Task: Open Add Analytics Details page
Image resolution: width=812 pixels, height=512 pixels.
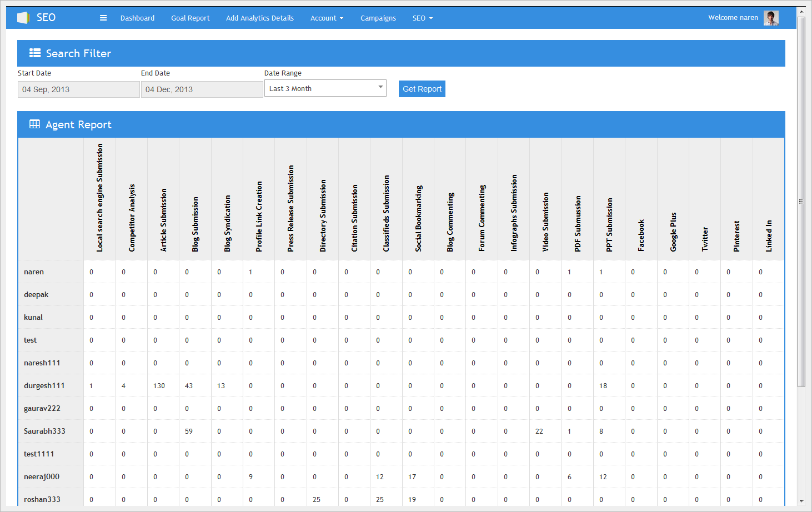Action: click(259, 18)
